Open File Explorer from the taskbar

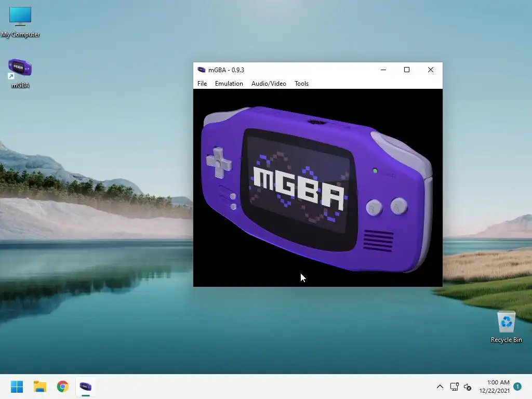(x=39, y=387)
